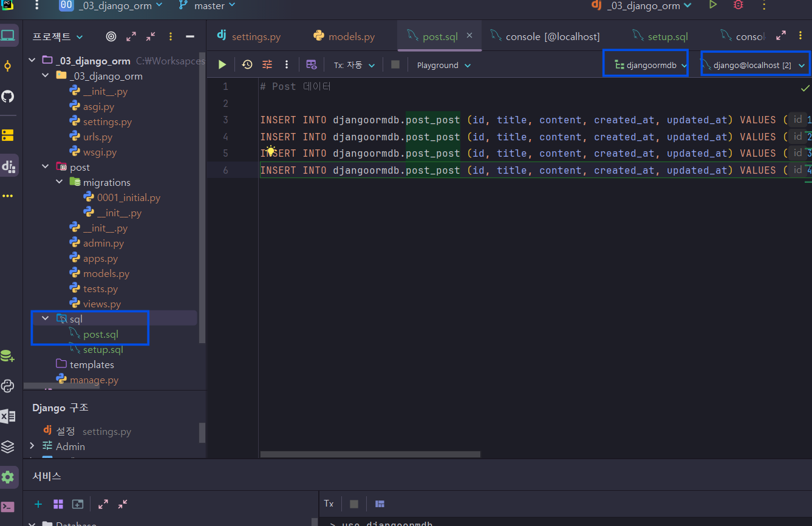
Task: Open the 프로젝트 view dropdown
Action: click(x=58, y=36)
